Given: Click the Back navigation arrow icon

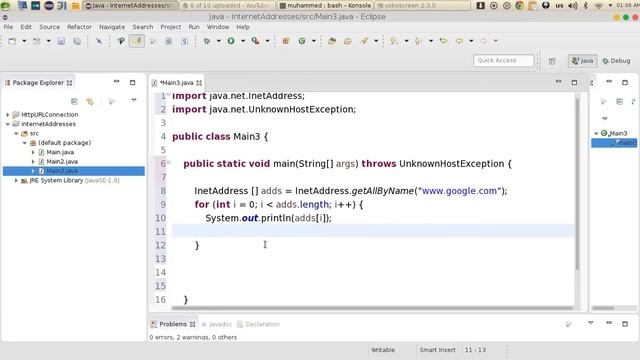Looking at the screenshot, I should 459,41.
